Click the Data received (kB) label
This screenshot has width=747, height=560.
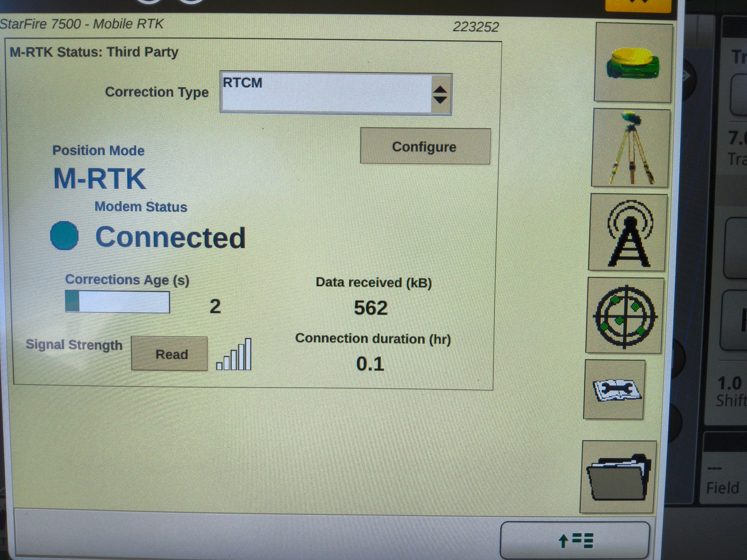point(374,282)
